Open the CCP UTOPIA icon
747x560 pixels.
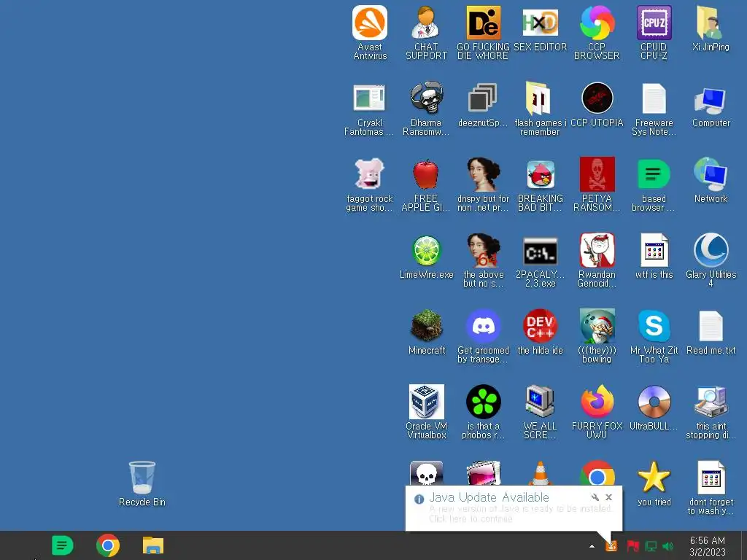[597, 106]
